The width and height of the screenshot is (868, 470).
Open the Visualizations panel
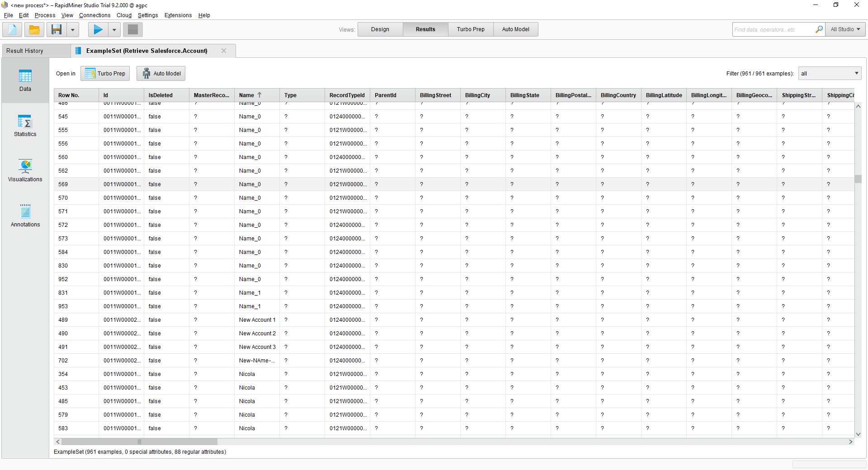(x=25, y=170)
